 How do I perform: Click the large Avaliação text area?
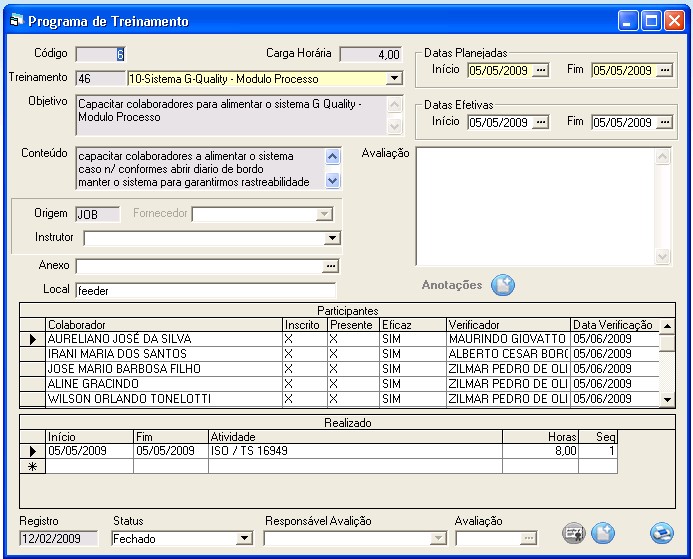point(535,206)
